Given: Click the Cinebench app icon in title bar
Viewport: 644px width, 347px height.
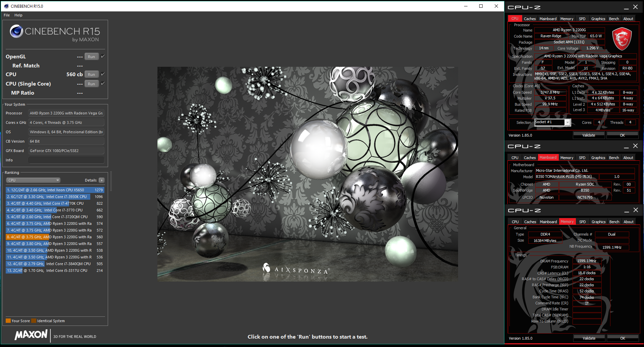Looking at the screenshot, I should pyautogui.click(x=6, y=6).
